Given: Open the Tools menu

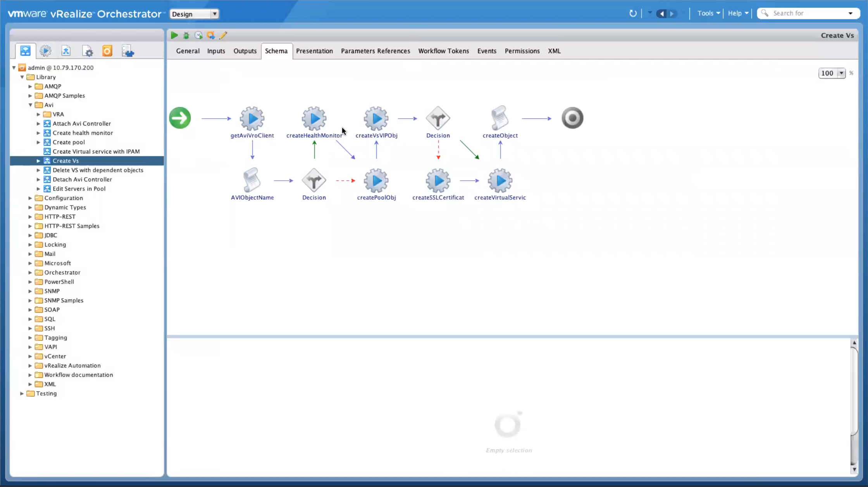Looking at the screenshot, I should coord(708,13).
